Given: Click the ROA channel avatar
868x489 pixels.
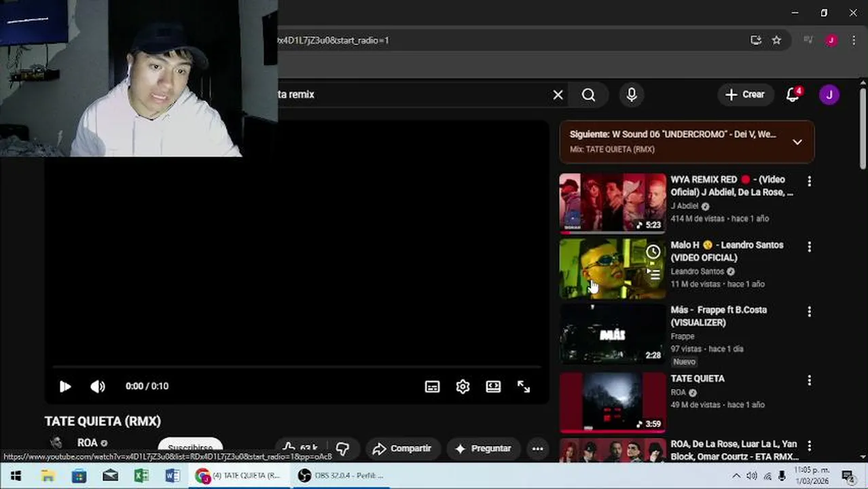Looking at the screenshot, I should (57, 443).
